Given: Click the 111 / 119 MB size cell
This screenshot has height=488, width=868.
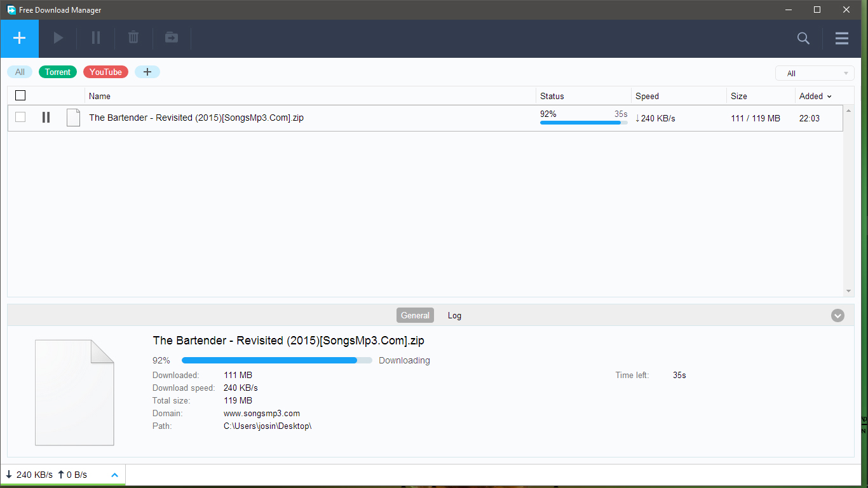Looking at the screenshot, I should (x=756, y=118).
